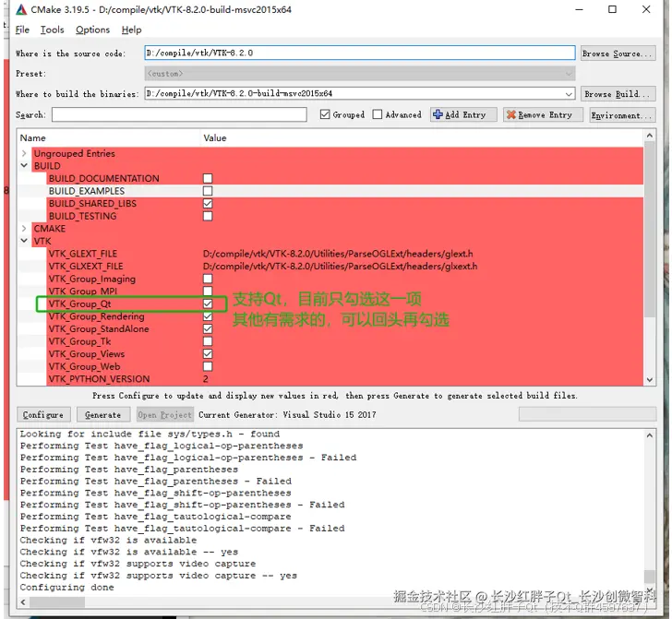The height and width of the screenshot is (619, 672).
Task: Click the cache entries vertical scrollbar thumb
Action: (x=649, y=229)
